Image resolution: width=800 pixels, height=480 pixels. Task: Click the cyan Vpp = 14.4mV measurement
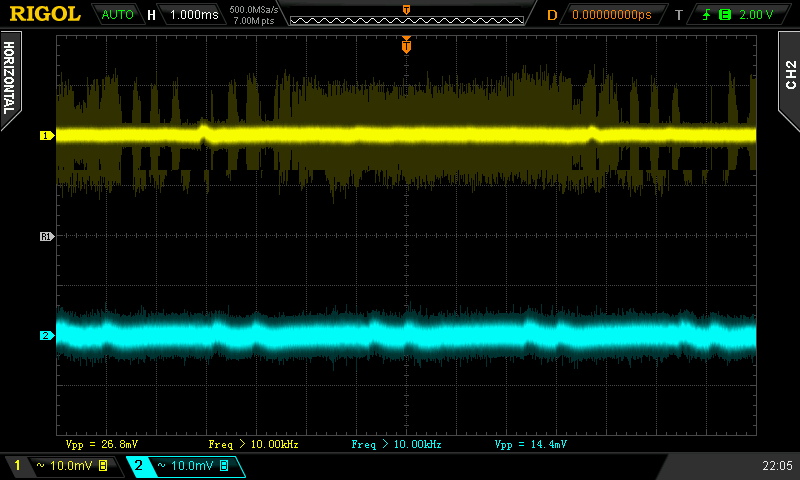pyautogui.click(x=531, y=444)
